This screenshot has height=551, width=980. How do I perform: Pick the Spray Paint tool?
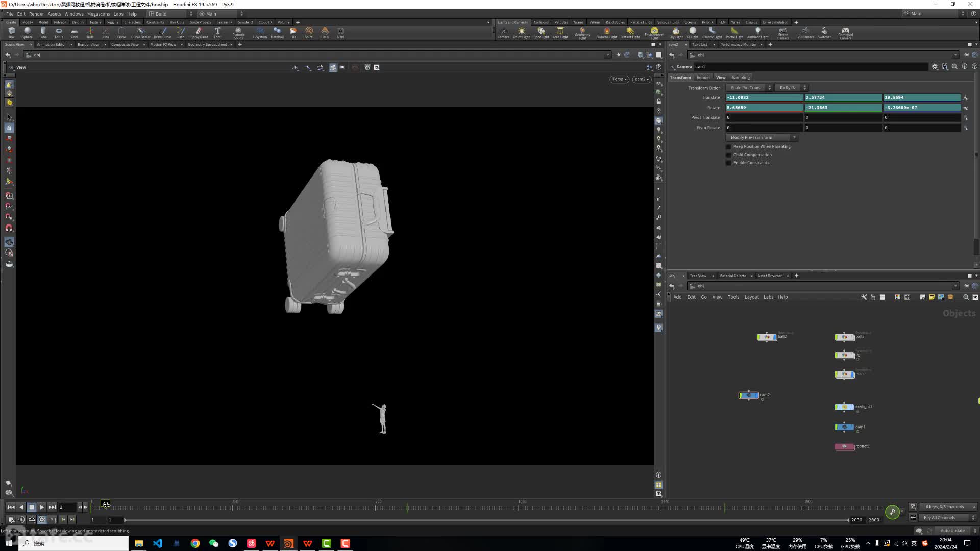click(x=199, y=33)
